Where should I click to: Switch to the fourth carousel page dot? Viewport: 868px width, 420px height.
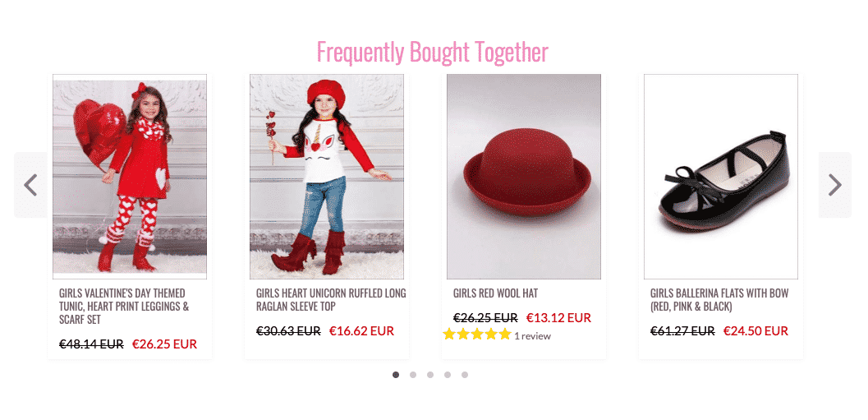coord(448,375)
